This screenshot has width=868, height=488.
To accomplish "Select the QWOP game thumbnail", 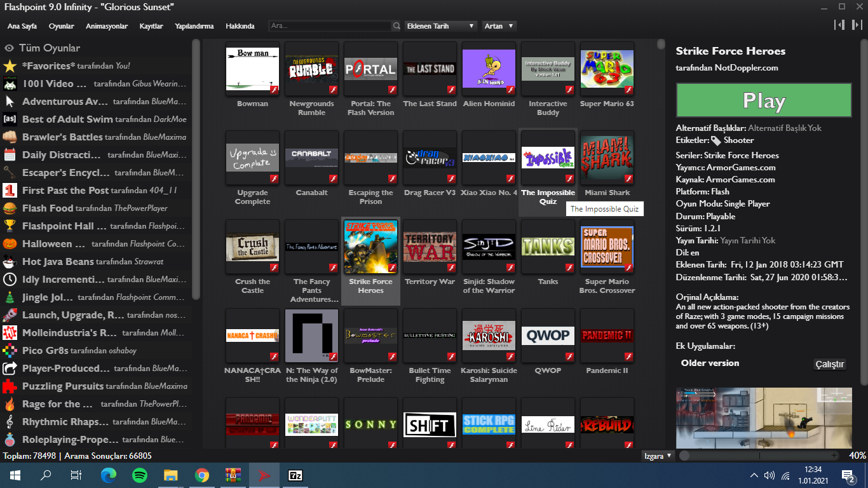I will 548,337.
